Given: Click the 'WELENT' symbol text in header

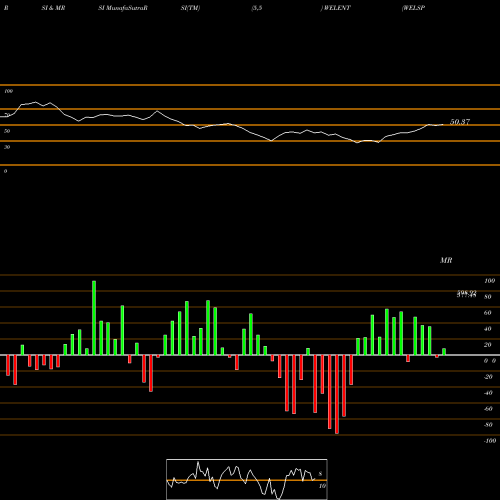Looking at the screenshot, I should [337, 8].
